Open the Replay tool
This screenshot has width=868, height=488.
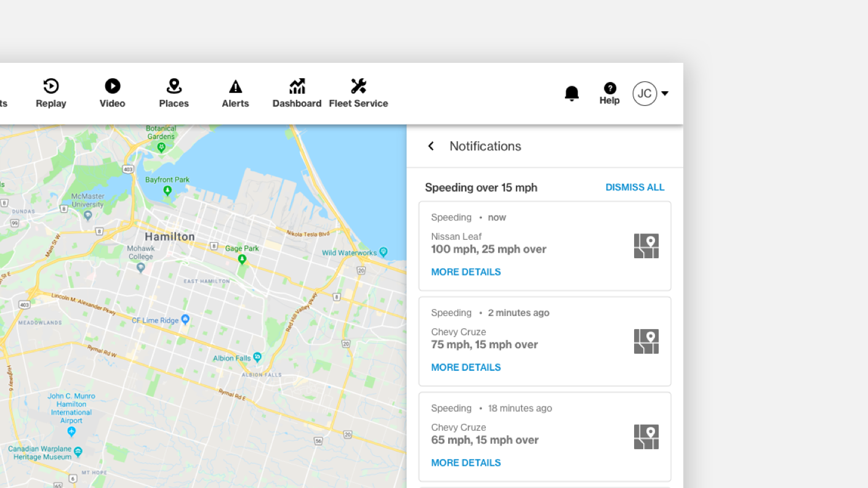coord(51,93)
